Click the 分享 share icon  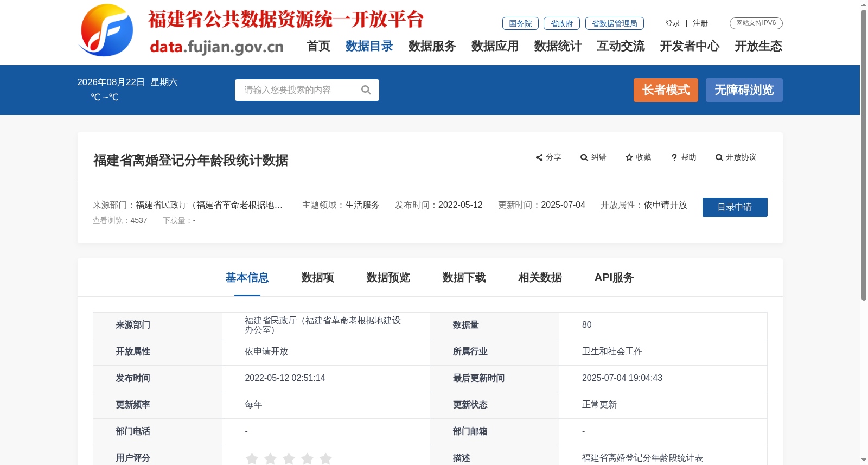pyautogui.click(x=539, y=157)
